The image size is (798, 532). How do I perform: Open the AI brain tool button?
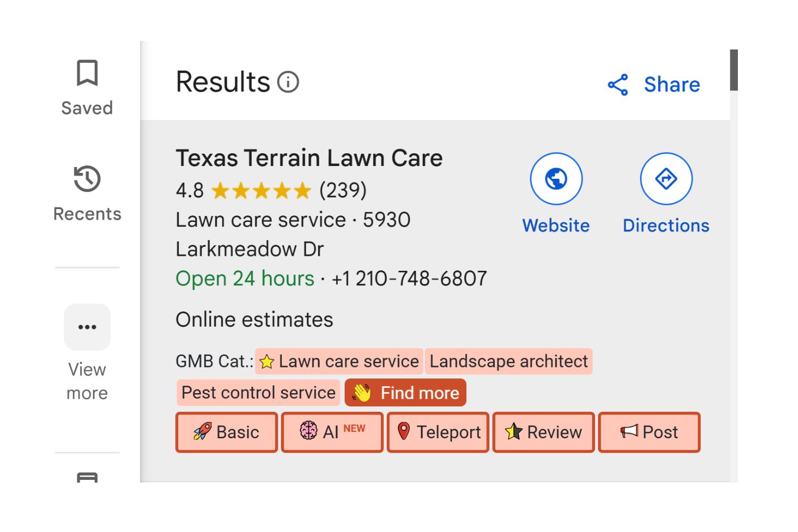point(332,432)
